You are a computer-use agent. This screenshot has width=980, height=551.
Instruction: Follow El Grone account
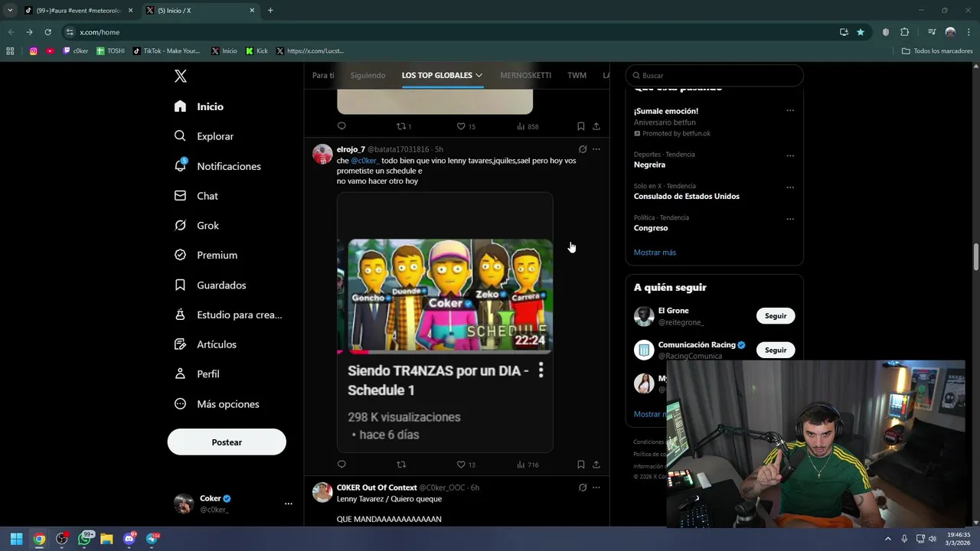tap(776, 316)
